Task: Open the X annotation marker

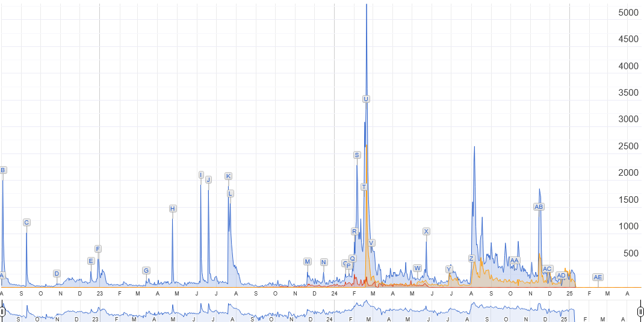Action: (x=426, y=232)
